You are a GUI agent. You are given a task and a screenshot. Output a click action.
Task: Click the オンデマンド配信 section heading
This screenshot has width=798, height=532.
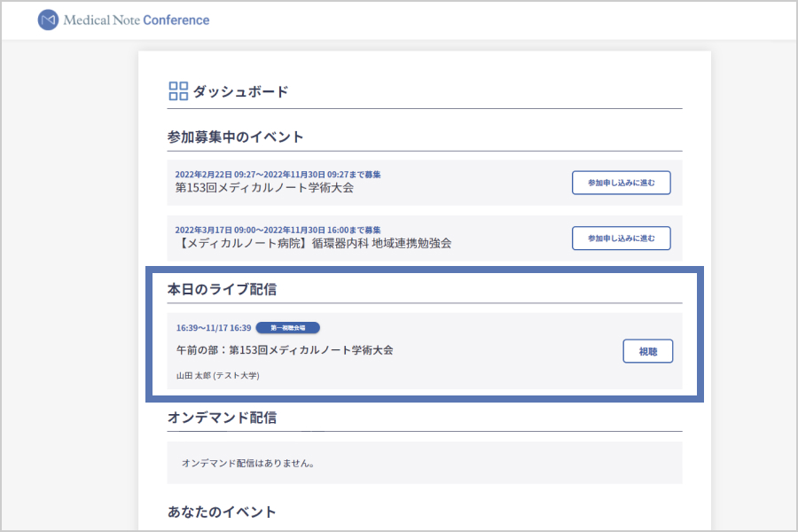(x=222, y=418)
